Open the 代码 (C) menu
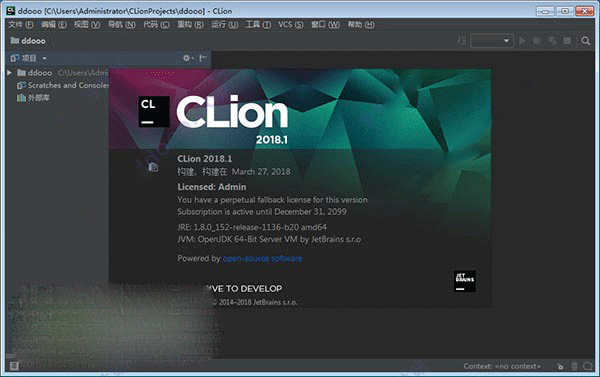Screen dimensions: 600x377 coord(156,24)
